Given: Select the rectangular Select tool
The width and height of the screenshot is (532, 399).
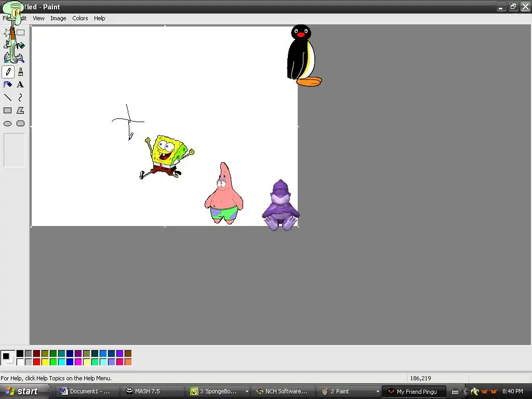Looking at the screenshot, I should pos(21,33).
